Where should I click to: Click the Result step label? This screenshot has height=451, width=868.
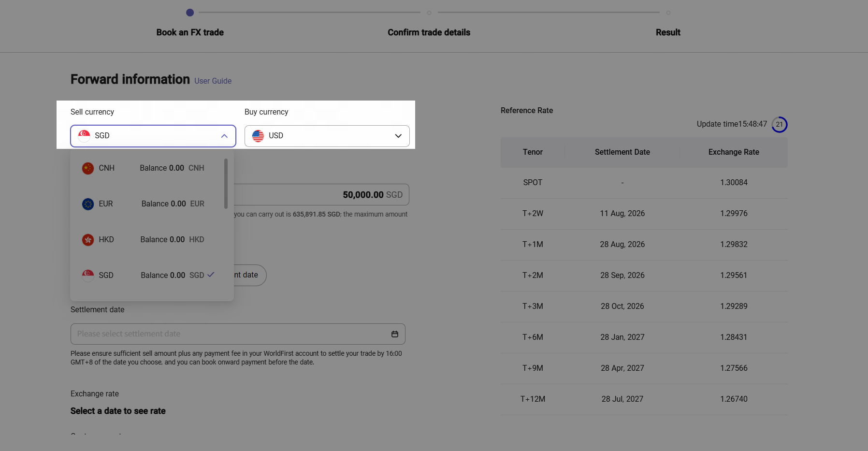[668, 32]
